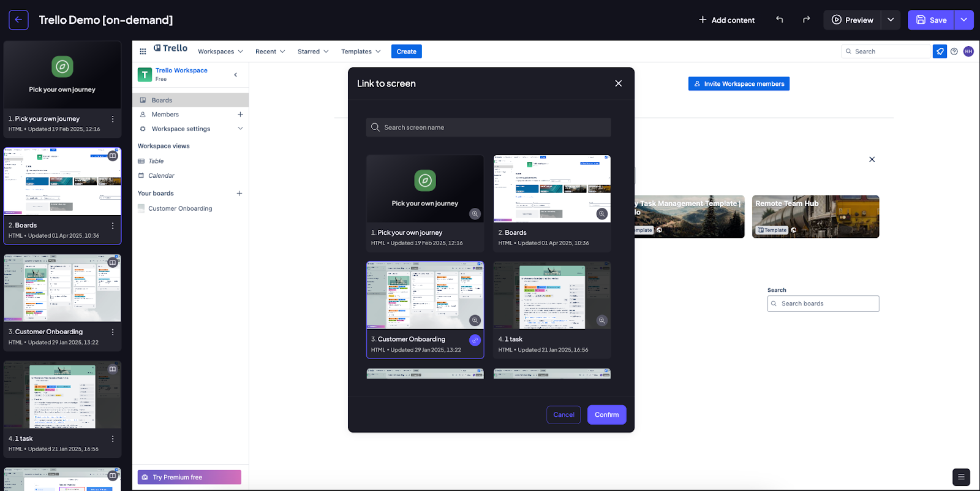Image resolution: width=980 pixels, height=491 pixels.
Task: Click the Search screen name field
Action: point(489,128)
